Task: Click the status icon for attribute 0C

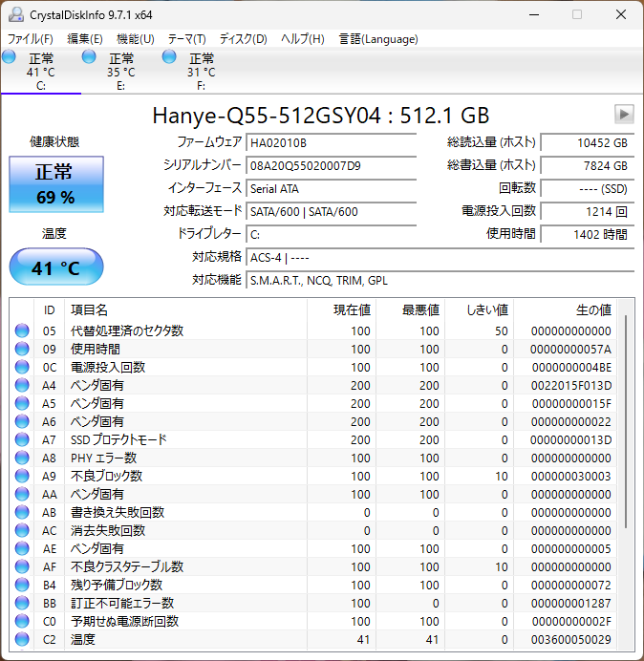Action: tap(22, 367)
